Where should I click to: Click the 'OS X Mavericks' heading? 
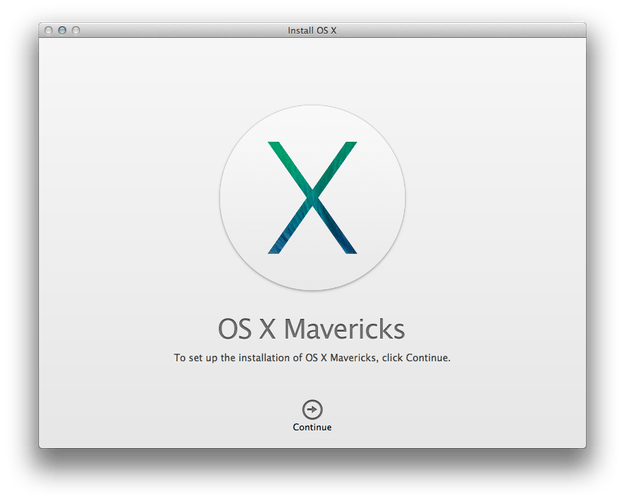point(311,329)
